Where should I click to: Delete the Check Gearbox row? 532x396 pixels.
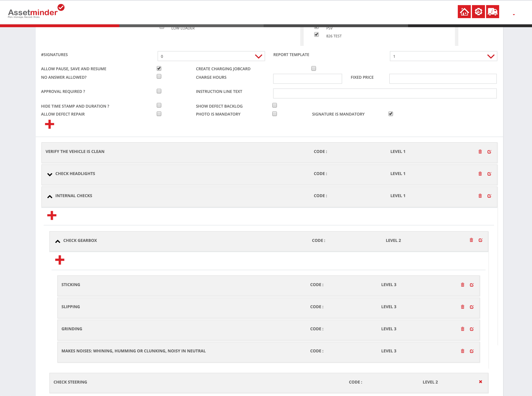pos(471,240)
